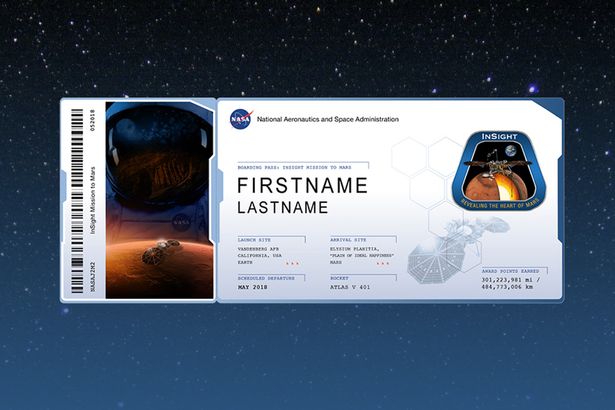Click the 'ARRIVAL SITE' label
Image resolution: width=615 pixels, height=410 pixels.
point(348,240)
